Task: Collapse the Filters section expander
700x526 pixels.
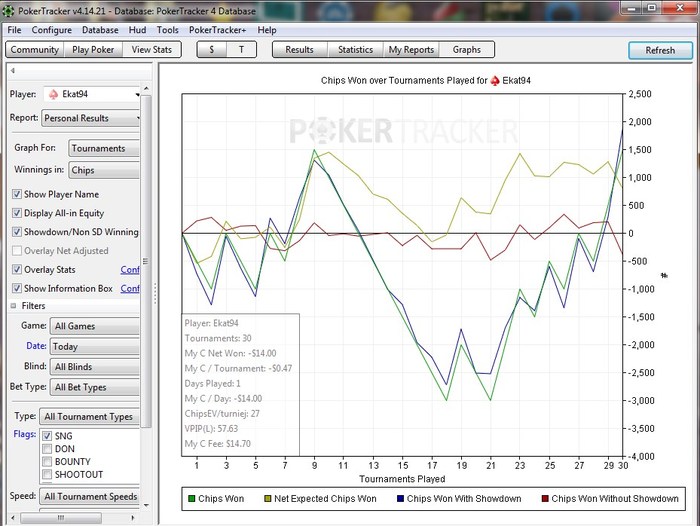Action: 13,306
